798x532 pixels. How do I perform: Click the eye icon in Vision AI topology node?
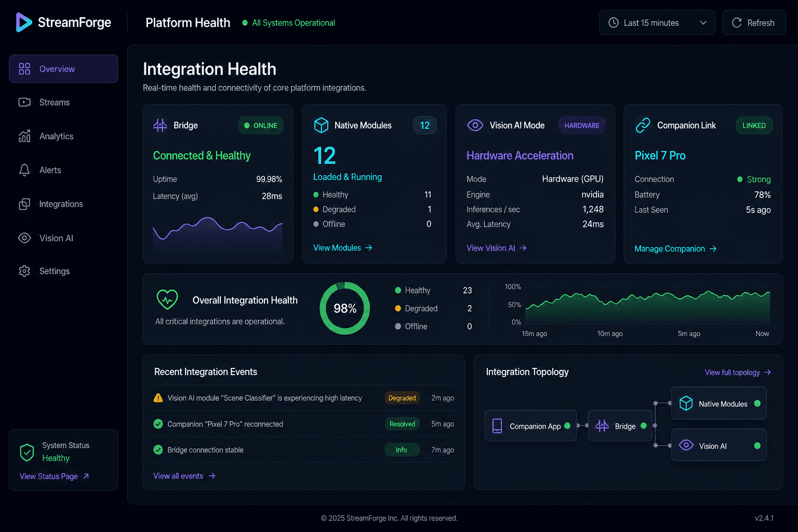tap(686, 445)
